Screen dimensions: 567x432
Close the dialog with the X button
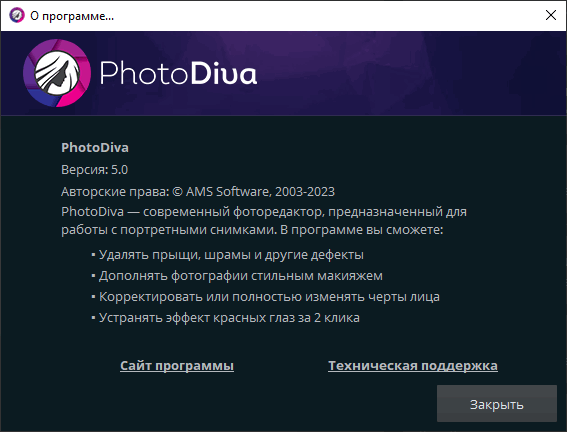(550, 15)
